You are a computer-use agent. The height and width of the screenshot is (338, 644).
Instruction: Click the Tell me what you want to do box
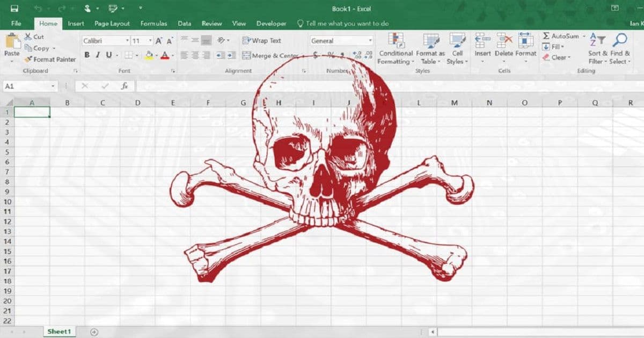coord(343,24)
